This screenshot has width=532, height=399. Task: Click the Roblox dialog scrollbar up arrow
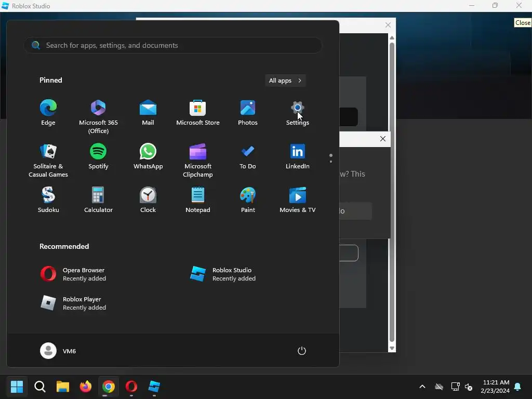(392, 37)
